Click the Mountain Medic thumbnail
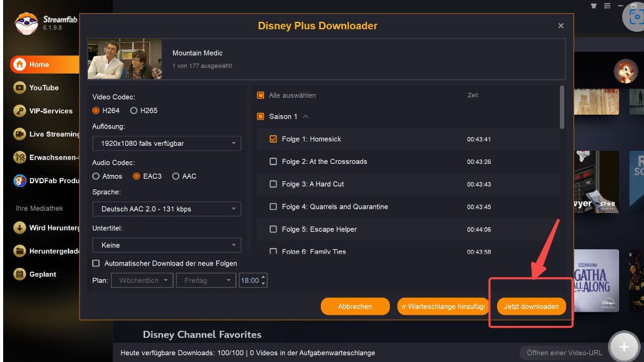Viewport: 644px width, 362px height. (125, 59)
